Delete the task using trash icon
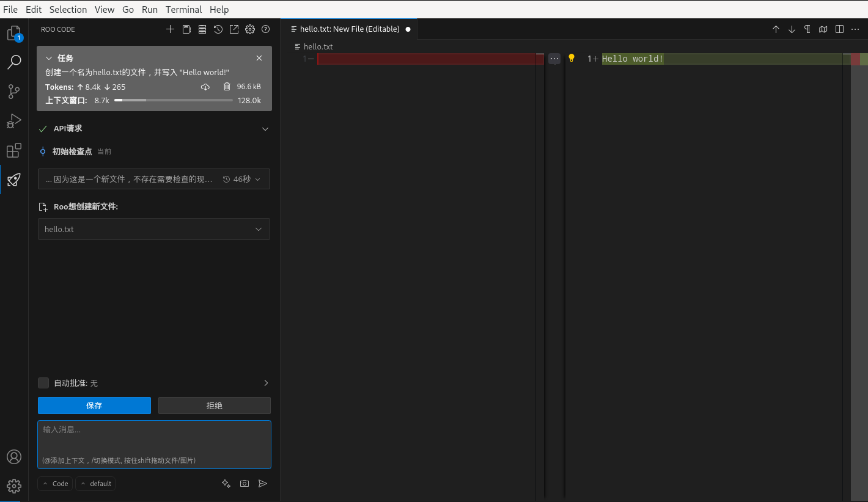 point(227,87)
